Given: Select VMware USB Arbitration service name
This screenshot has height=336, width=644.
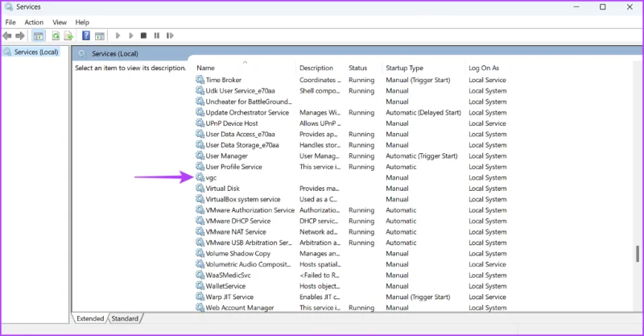Looking at the screenshot, I should (x=249, y=243).
